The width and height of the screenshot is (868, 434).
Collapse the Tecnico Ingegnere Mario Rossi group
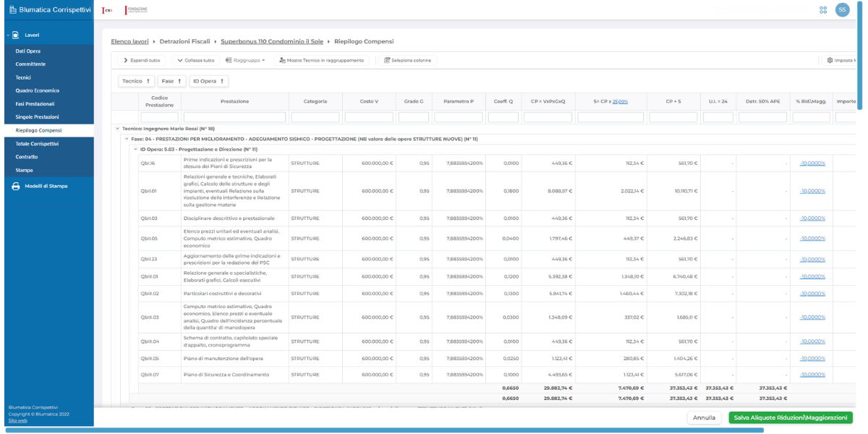coord(117,128)
